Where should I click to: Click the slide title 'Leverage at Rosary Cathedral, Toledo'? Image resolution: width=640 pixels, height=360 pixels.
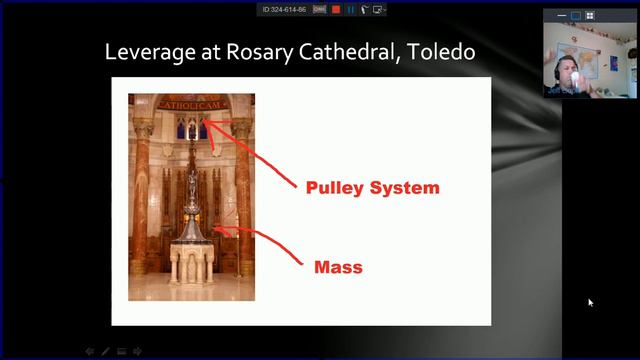click(290, 52)
